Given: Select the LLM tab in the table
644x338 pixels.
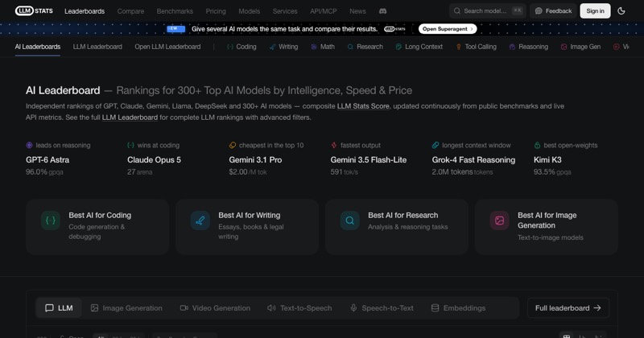Looking at the screenshot, I should pyautogui.click(x=59, y=308).
